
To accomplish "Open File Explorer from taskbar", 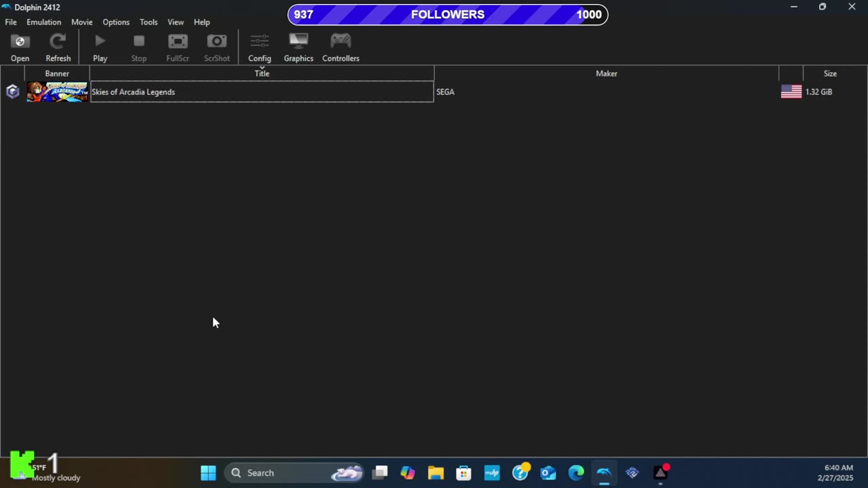I will tap(435, 472).
